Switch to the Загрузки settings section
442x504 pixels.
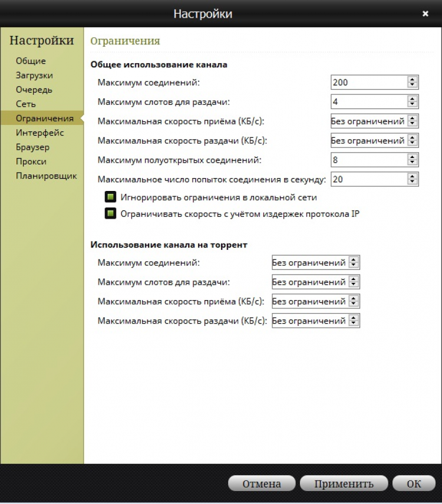pos(34,75)
